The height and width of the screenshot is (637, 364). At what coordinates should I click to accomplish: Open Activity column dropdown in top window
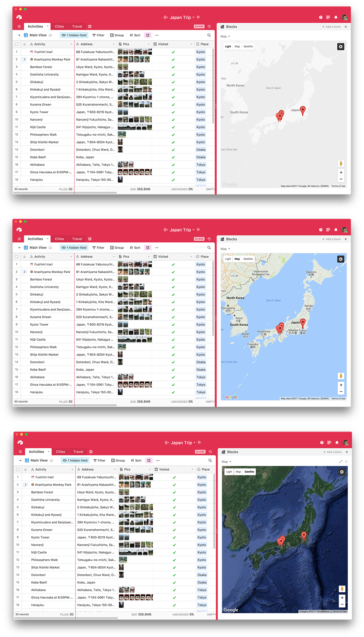(x=71, y=44)
